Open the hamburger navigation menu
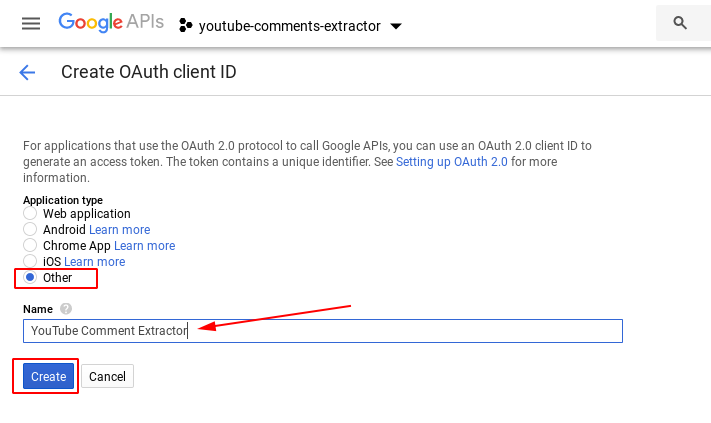 coord(31,24)
